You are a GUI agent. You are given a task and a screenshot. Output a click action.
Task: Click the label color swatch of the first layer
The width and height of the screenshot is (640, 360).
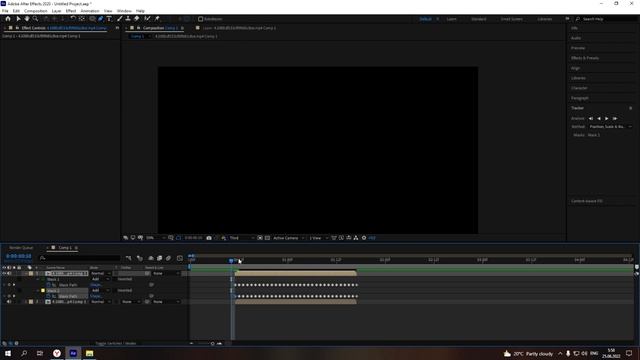pos(31,273)
